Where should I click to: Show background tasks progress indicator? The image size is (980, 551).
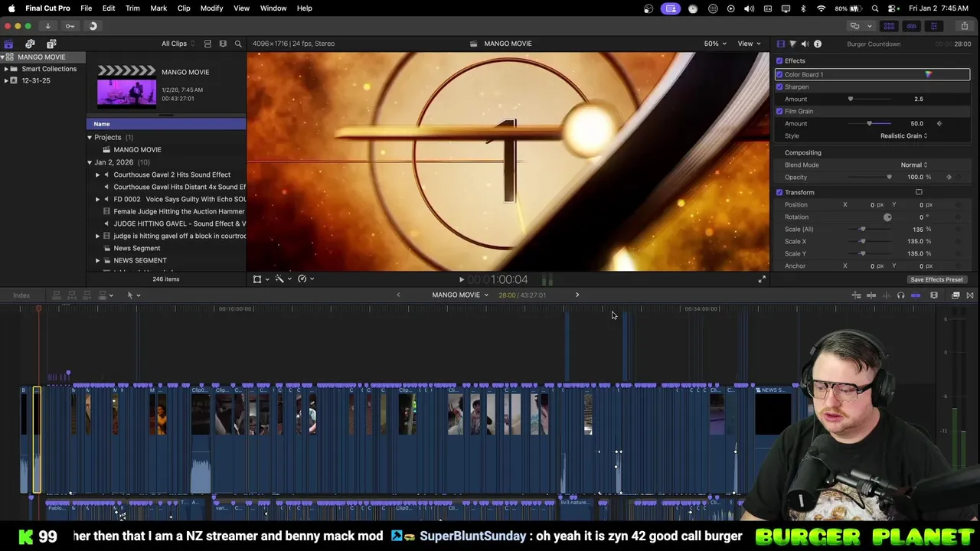tap(93, 26)
